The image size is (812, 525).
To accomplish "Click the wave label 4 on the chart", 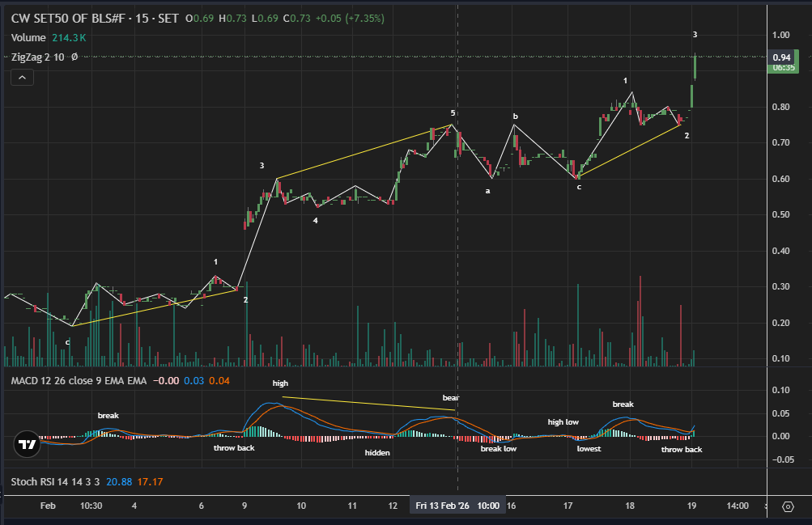I will (316, 220).
